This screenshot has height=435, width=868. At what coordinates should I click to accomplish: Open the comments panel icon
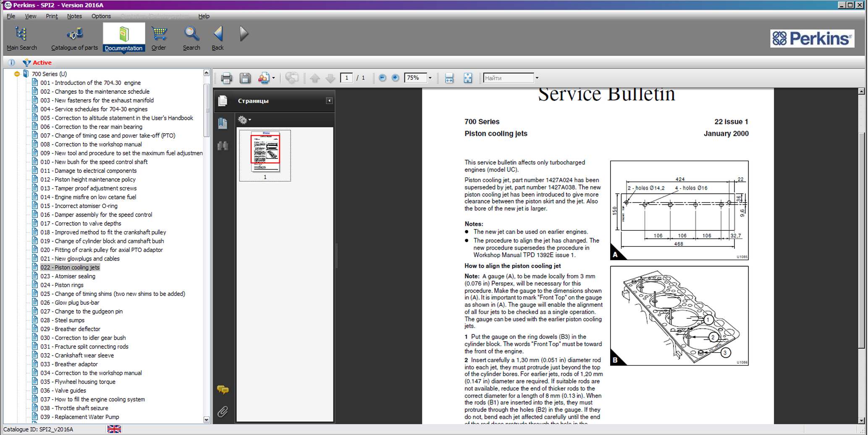tap(223, 390)
